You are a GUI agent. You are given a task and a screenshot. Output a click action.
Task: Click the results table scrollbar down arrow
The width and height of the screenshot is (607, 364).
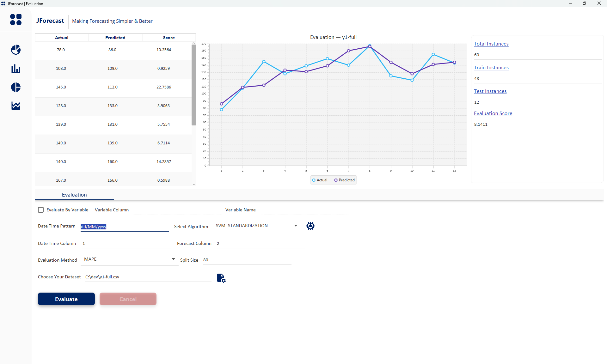click(193, 184)
